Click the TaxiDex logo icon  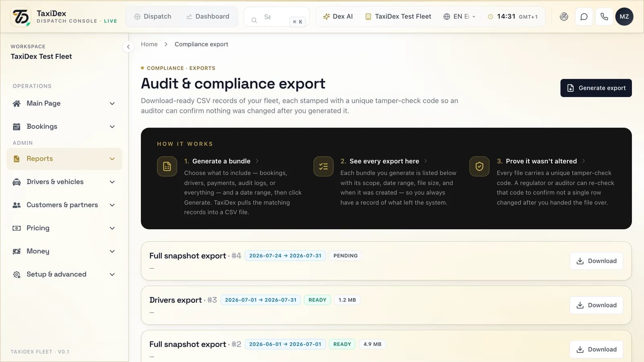pyautogui.click(x=21, y=16)
